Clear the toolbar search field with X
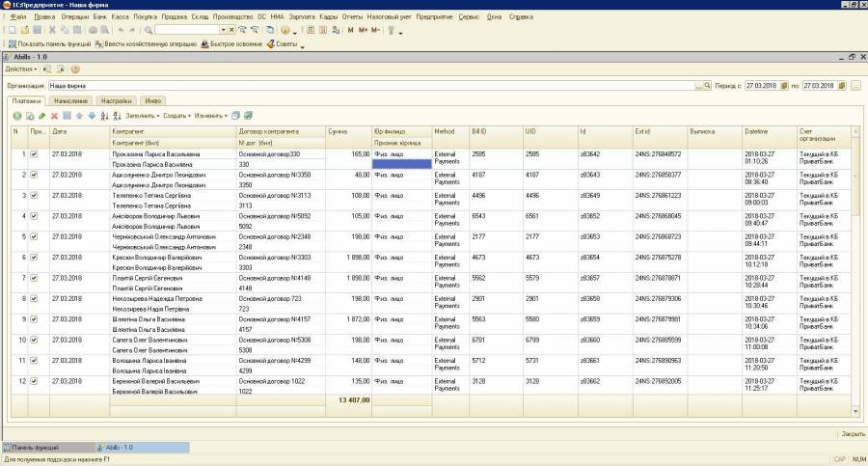 click(x=231, y=30)
